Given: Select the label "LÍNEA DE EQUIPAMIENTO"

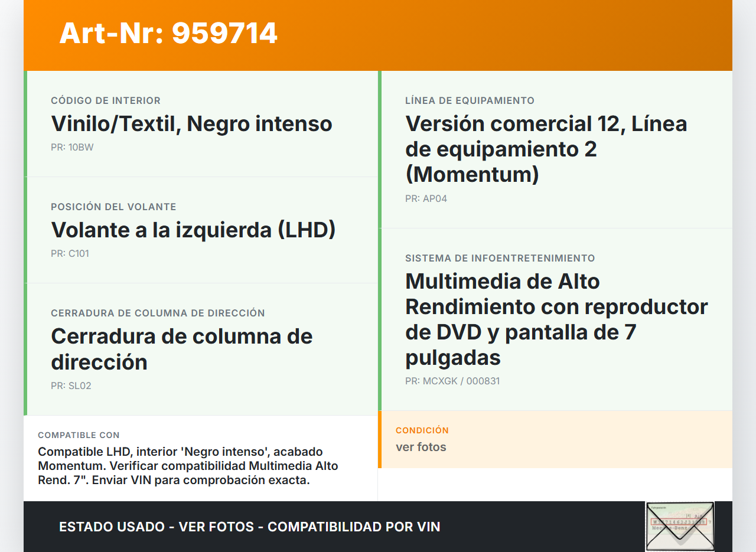Looking at the screenshot, I should pyautogui.click(x=470, y=100).
